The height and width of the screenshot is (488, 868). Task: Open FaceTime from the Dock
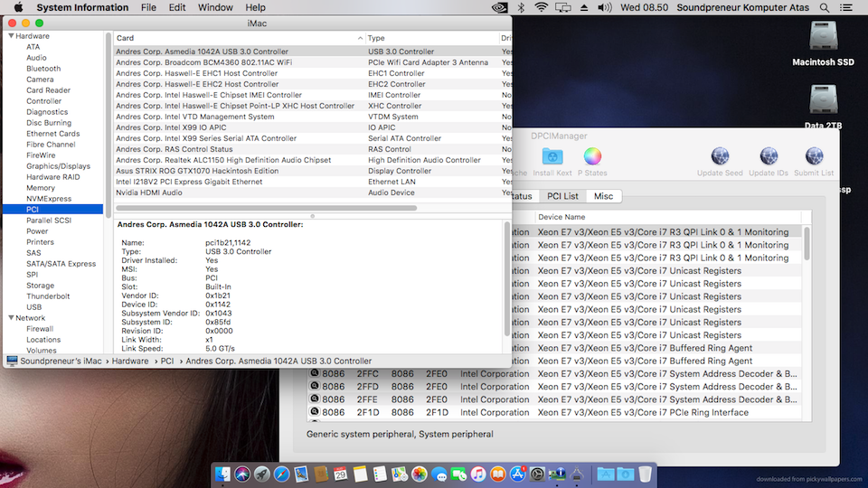click(x=458, y=474)
